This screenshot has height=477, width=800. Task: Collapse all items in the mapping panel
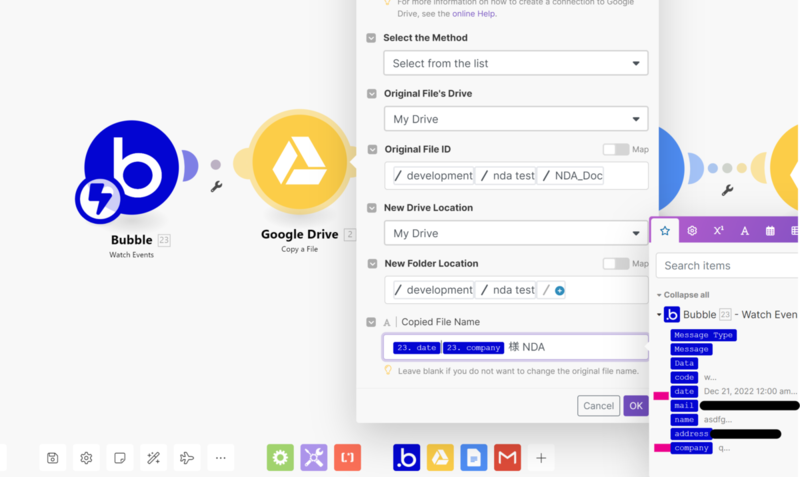[x=683, y=295]
